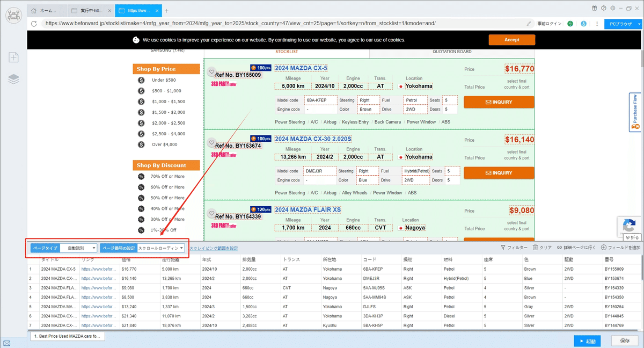This screenshot has width=644, height=348.
Task: Open the settings gear icon in title bar
Action: pos(612,8)
